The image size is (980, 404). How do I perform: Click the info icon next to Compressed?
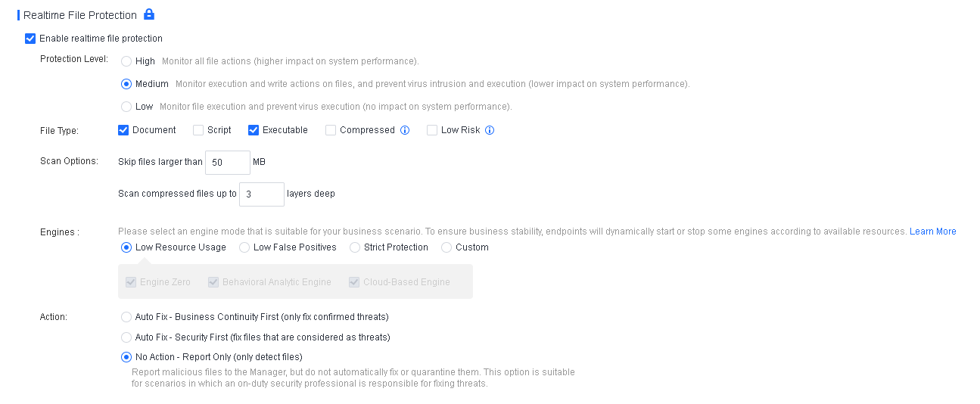point(405,130)
